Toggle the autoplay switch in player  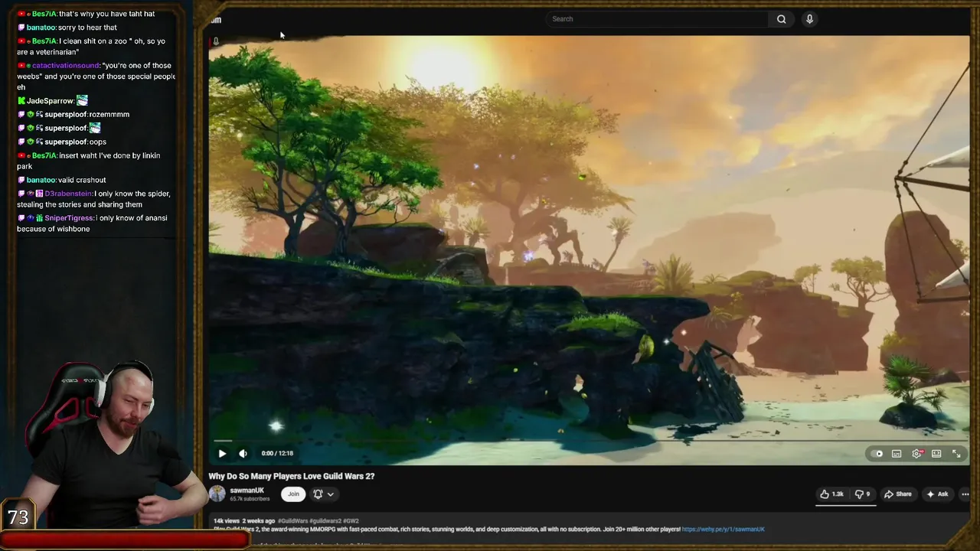877,454
